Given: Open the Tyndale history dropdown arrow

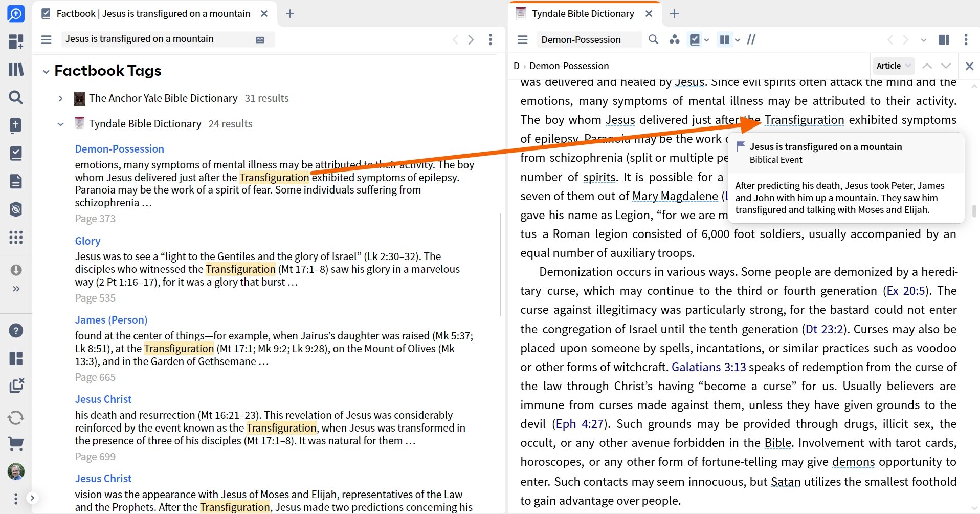Looking at the screenshot, I should tap(924, 40).
